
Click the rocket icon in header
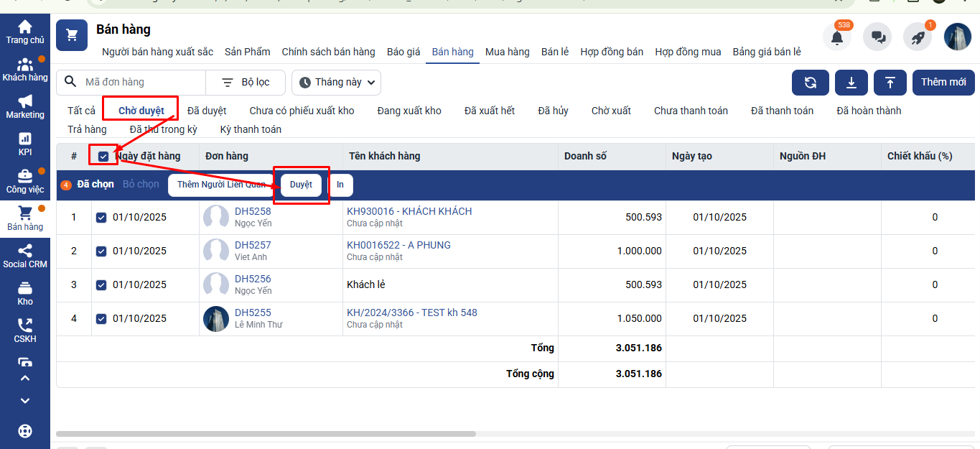coord(917,37)
